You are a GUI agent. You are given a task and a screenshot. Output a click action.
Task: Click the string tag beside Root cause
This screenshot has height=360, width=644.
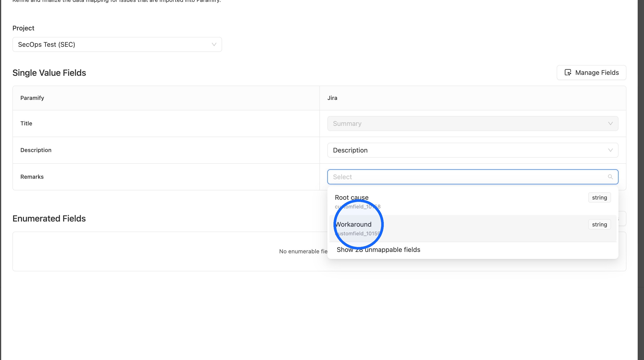click(599, 197)
